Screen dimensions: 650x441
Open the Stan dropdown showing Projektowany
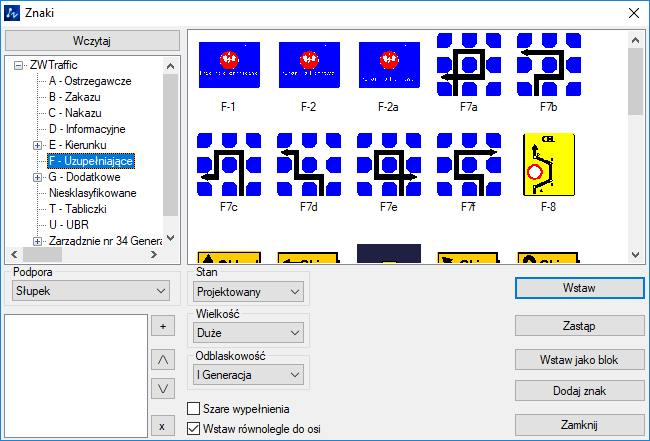tap(247, 291)
